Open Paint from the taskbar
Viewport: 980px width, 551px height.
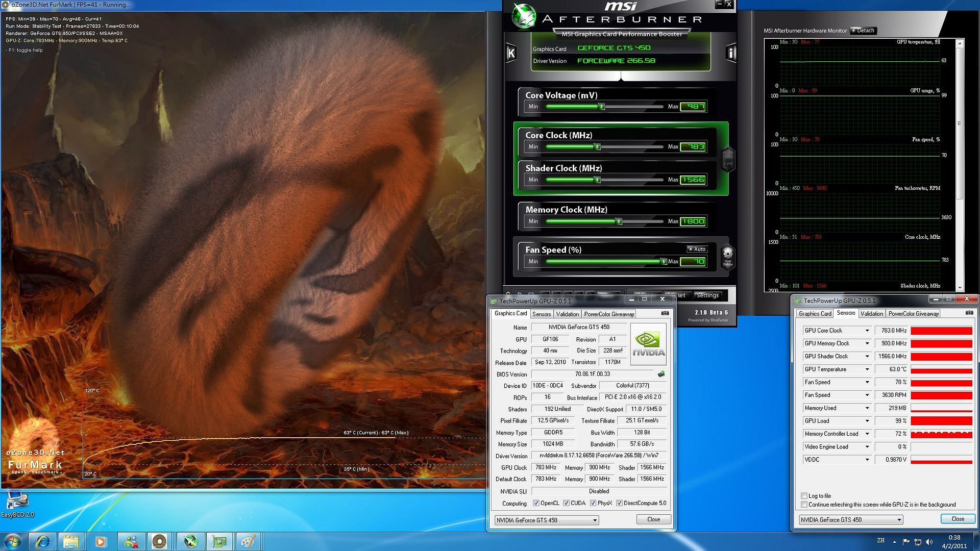pos(249,541)
